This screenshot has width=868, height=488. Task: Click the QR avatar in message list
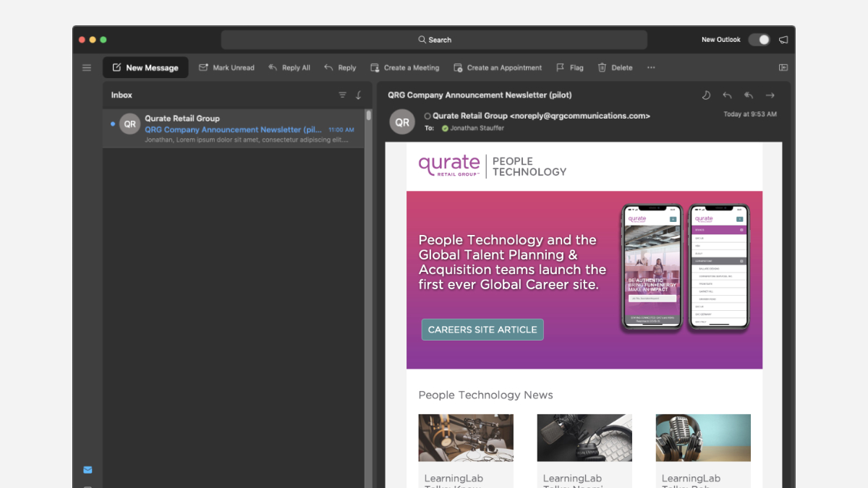click(129, 124)
